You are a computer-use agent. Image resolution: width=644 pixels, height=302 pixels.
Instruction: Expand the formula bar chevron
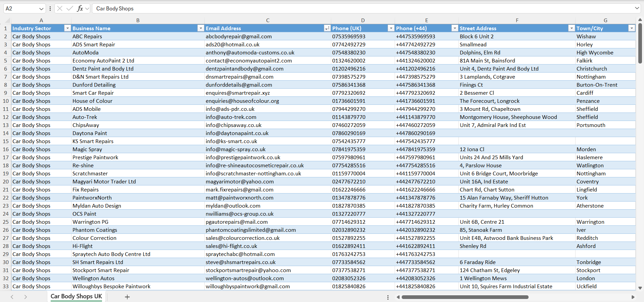[x=637, y=8]
